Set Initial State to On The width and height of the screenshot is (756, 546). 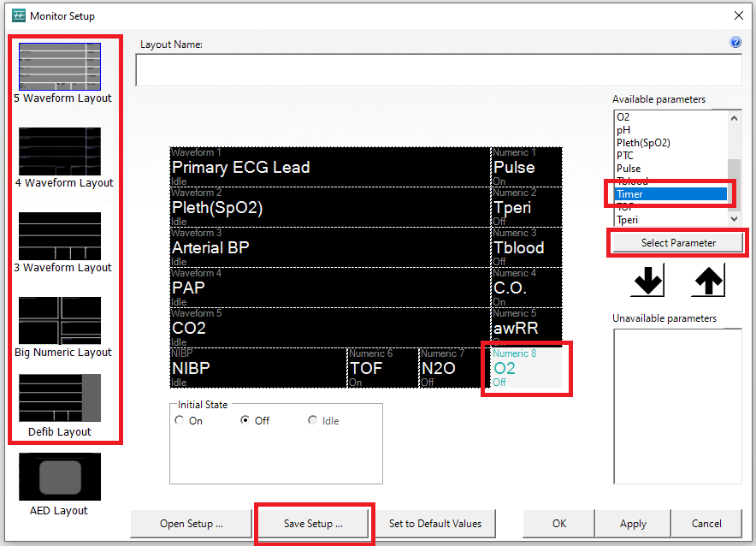pyautogui.click(x=180, y=420)
